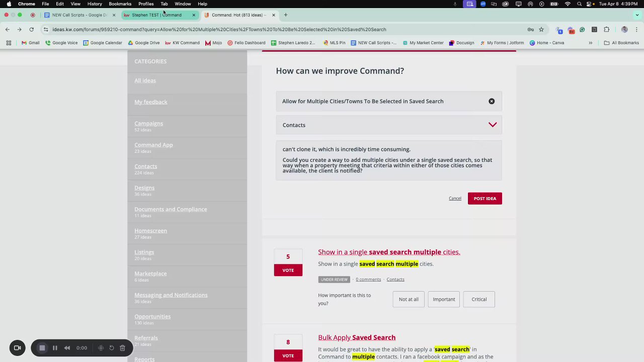Click the Zoom menu bar icon
This screenshot has width=644, height=362.
coord(483,4)
